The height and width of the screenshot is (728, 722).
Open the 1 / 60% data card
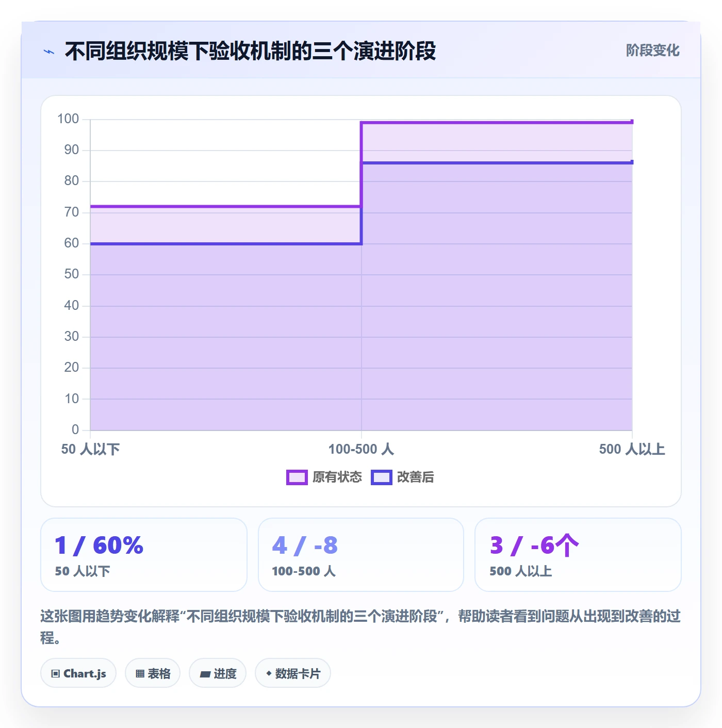[144, 555]
